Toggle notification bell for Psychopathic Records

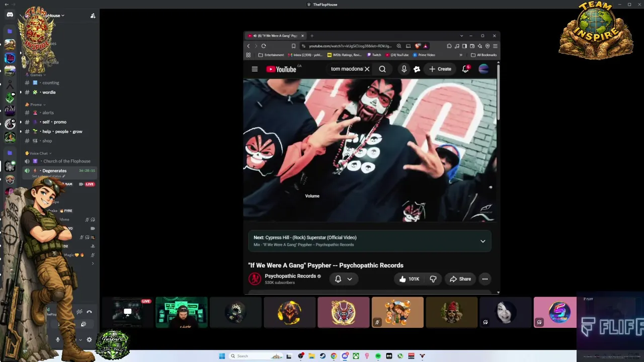coord(338,279)
